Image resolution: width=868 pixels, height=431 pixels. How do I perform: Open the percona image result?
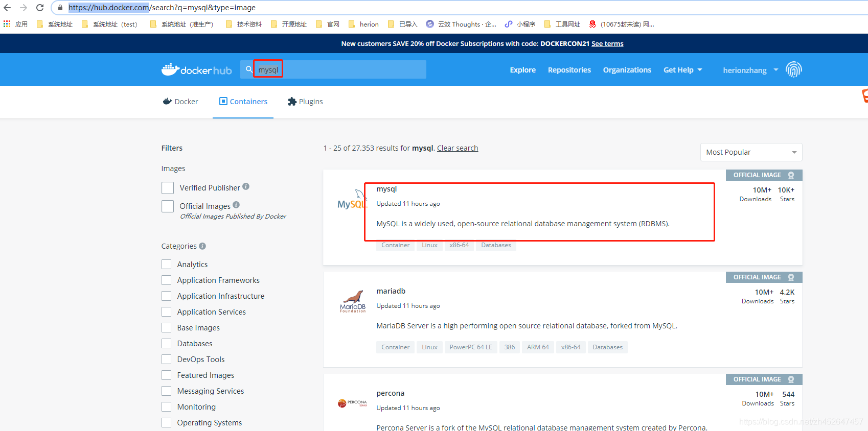(391, 393)
